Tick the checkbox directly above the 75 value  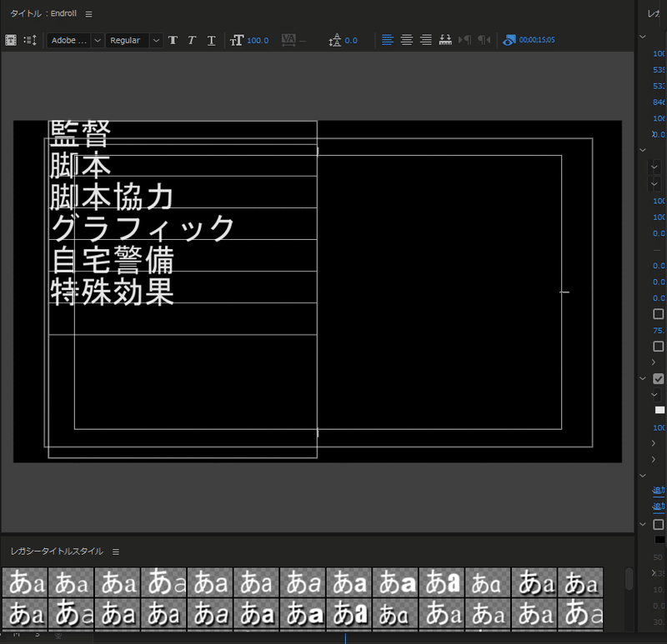(x=658, y=314)
